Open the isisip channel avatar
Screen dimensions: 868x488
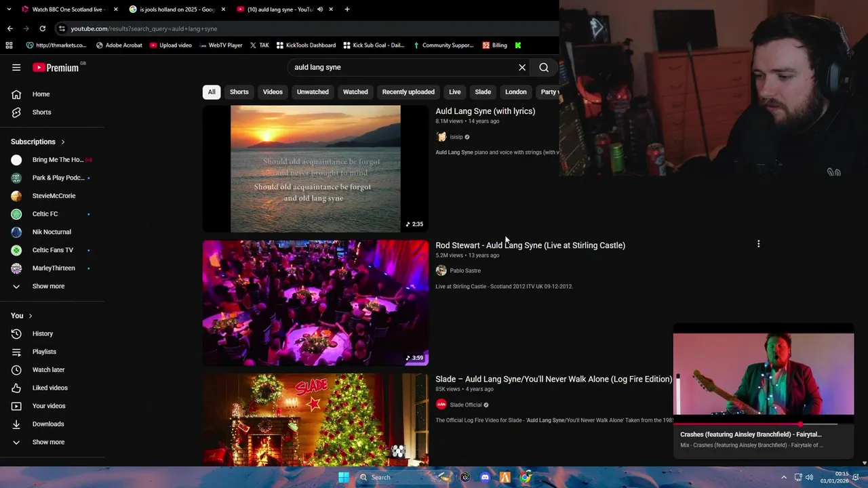(x=441, y=137)
